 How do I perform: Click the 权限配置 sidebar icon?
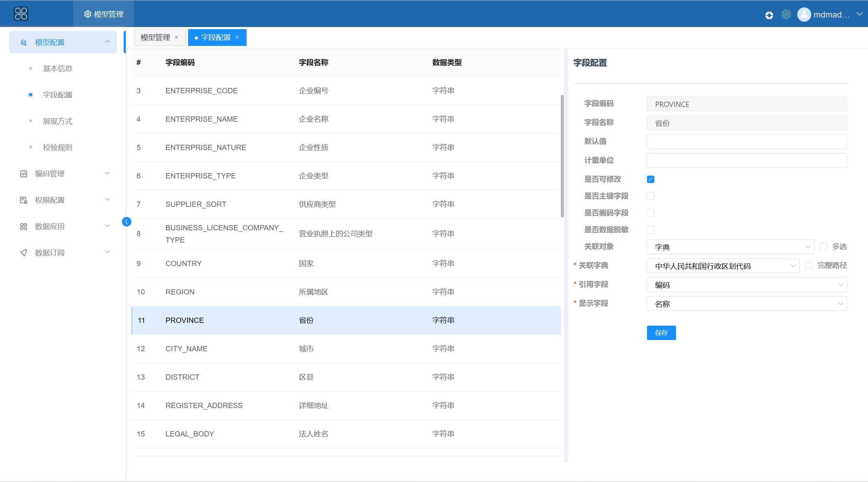[23, 200]
